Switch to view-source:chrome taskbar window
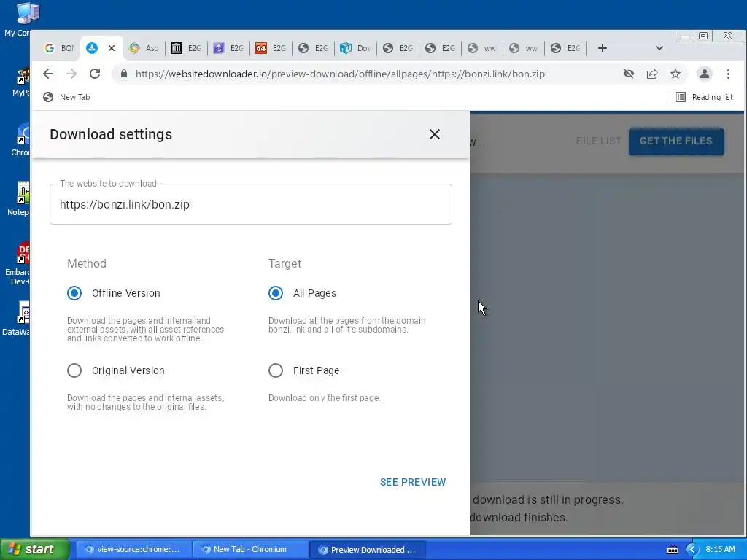Screen dimensions: 747x560 (x=133, y=550)
